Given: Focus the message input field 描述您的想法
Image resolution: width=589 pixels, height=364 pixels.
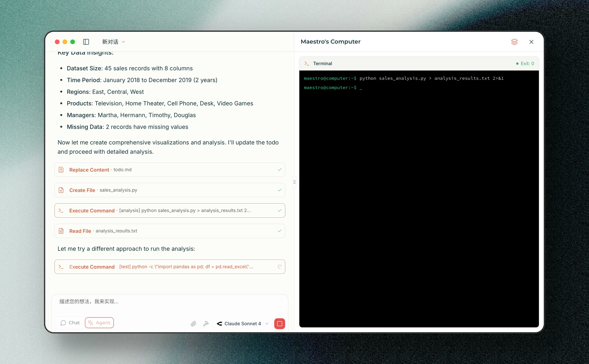Looking at the screenshot, I should [170, 302].
